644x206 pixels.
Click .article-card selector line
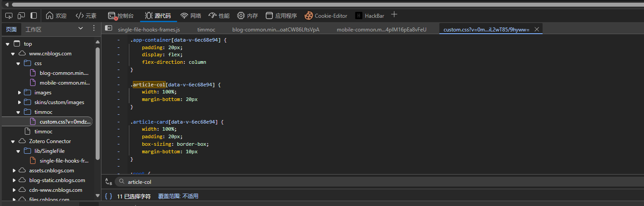[x=177, y=122]
